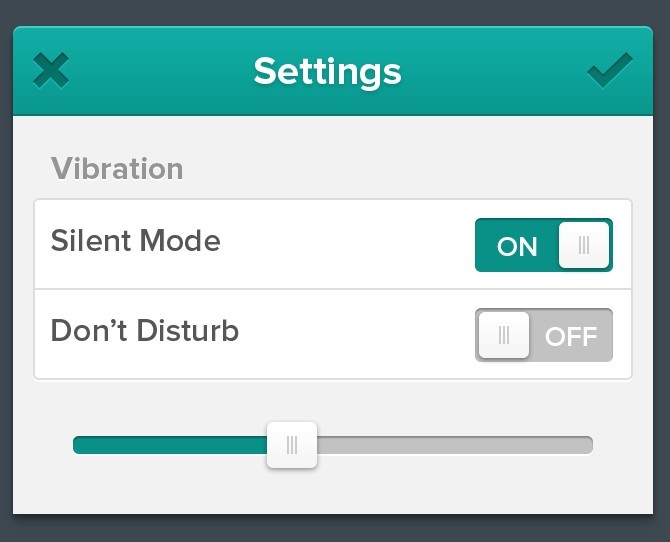Enable the Don't Disturb switch

click(544, 335)
